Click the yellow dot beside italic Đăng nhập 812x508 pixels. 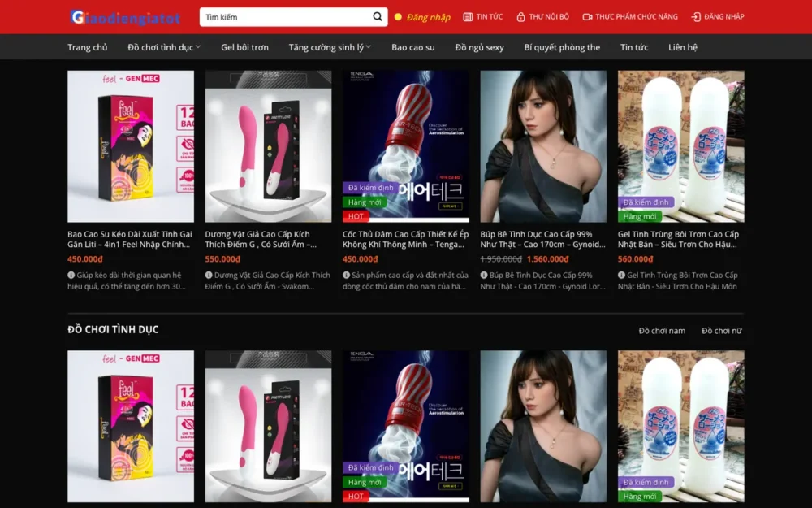click(398, 16)
